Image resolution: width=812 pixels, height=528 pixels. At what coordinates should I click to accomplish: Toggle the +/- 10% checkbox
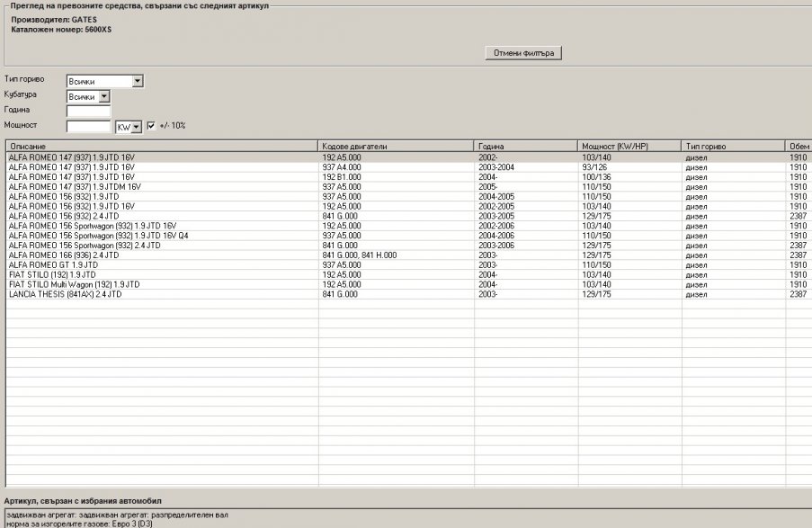point(151,126)
